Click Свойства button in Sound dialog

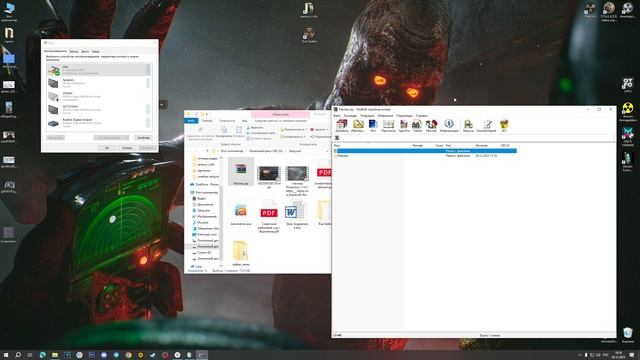coord(143,138)
